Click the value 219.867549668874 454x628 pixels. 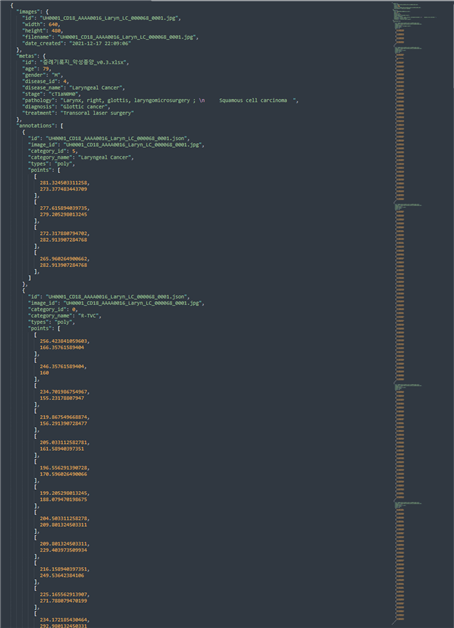point(65,417)
